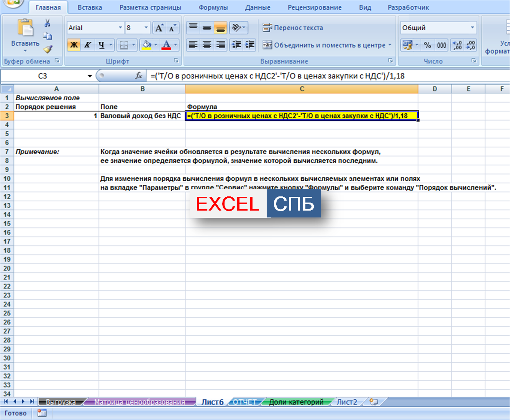The image size is (510, 420).
Task: Switch to the Формулы ribbon tab
Action: (213, 8)
